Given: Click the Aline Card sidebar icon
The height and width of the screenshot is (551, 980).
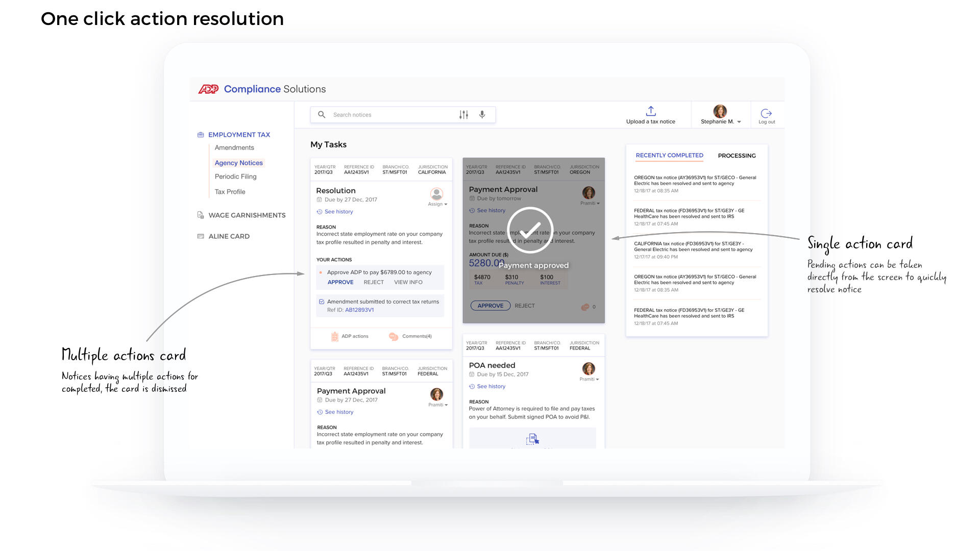Looking at the screenshot, I should (201, 236).
